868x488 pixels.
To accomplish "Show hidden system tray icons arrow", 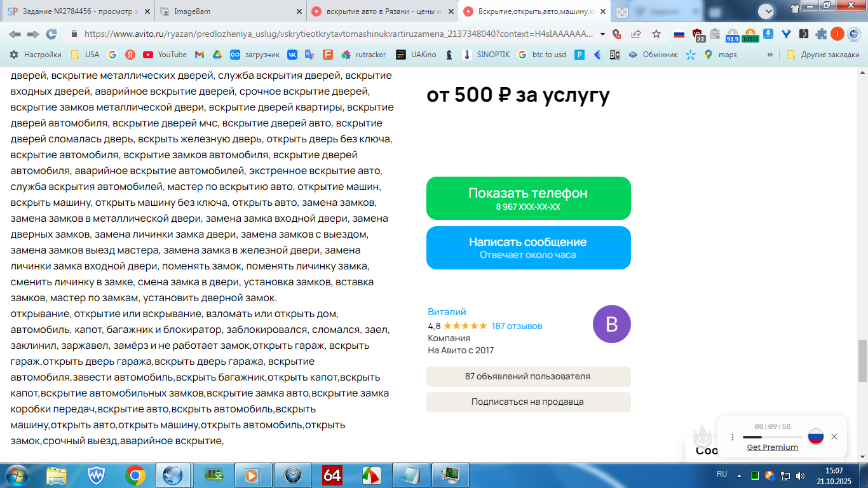I will click(x=738, y=475).
